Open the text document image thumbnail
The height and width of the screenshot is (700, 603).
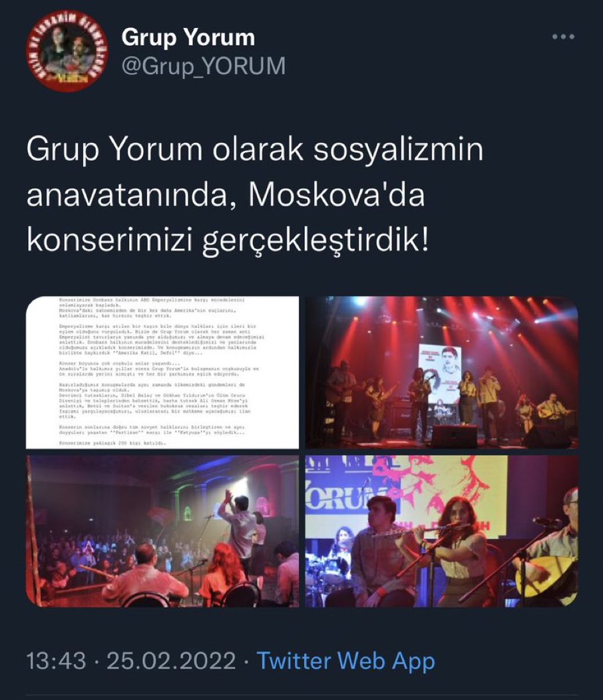coord(162,373)
